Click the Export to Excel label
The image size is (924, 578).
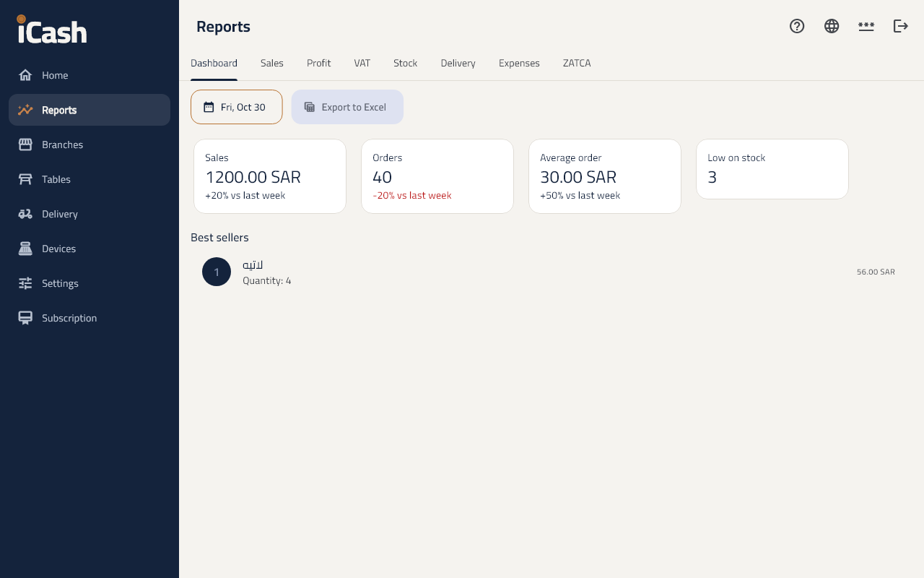tap(354, 107)
